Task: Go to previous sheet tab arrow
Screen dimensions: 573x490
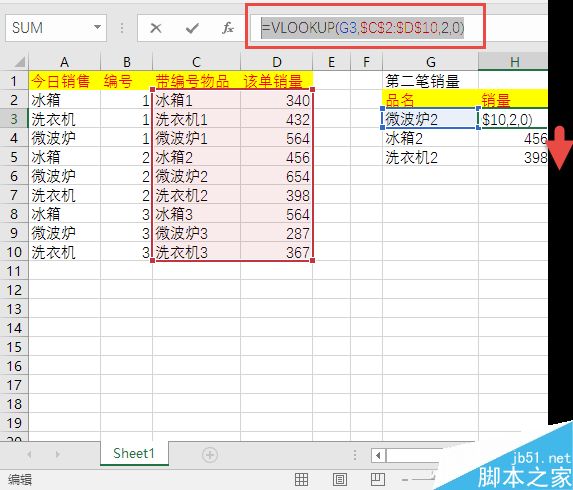Action: (29, 454)
